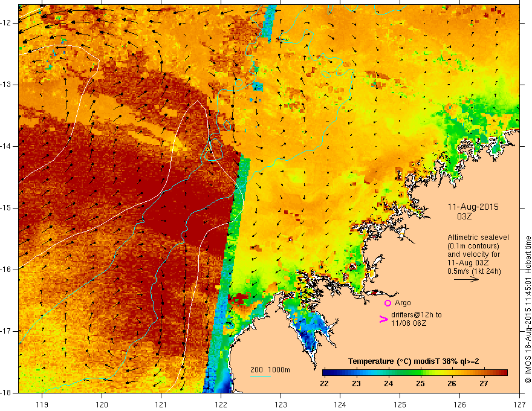The height and width of the screenshot is (411, 532).
Task: Click the temperature color bar
Action: [415, 373]
